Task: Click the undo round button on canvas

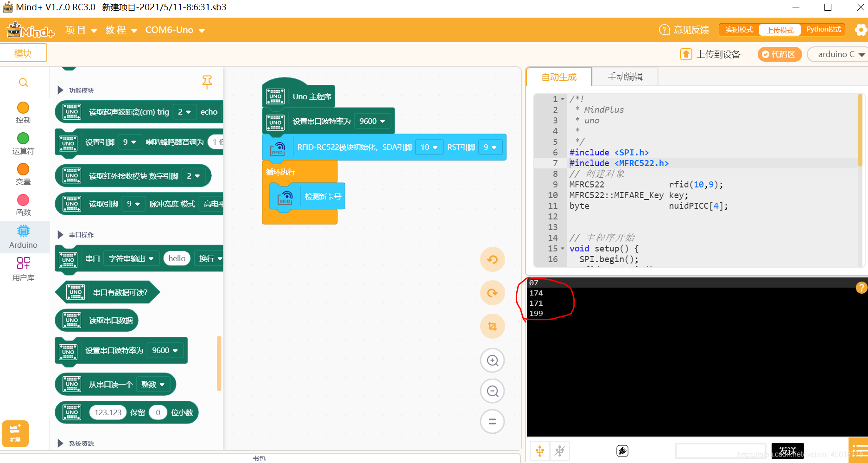Action: (492, 259)
